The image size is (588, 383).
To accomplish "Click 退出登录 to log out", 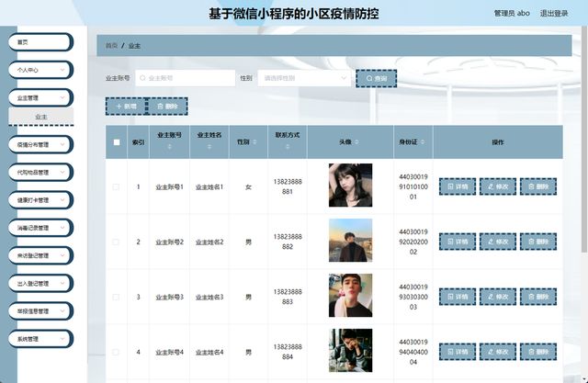I will (554, 13).
